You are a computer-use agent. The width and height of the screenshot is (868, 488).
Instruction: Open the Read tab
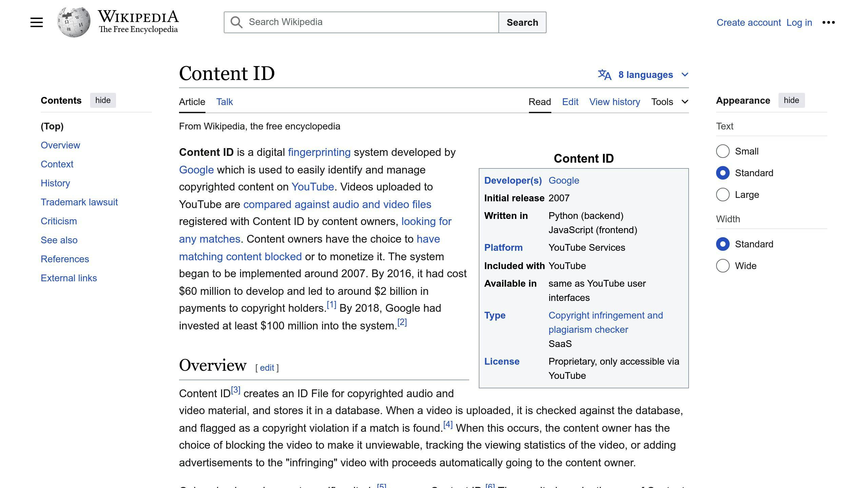tap(540, 102)
